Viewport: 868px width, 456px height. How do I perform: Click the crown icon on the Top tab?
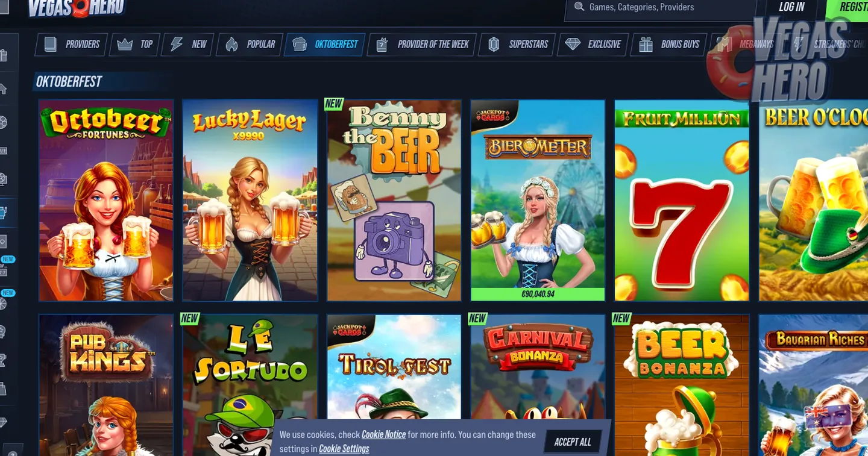(x=125, y=45)
